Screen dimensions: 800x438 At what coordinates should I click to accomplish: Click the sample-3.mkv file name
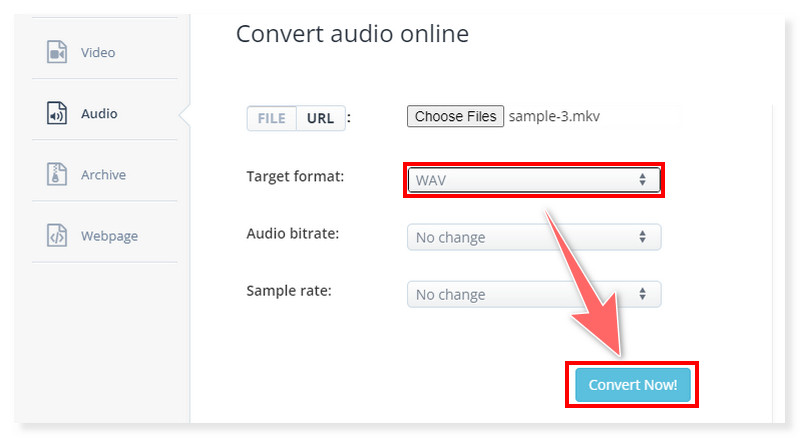(x=553, y=116)
